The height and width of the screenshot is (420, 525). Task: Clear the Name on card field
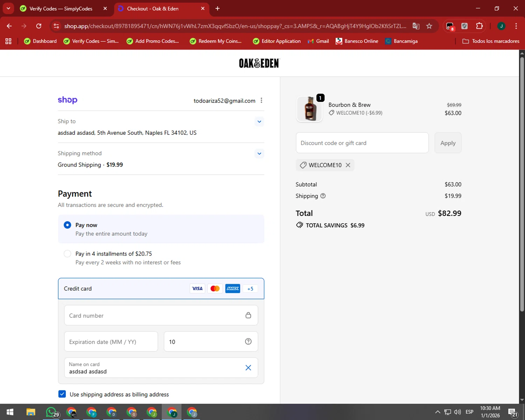248,368
